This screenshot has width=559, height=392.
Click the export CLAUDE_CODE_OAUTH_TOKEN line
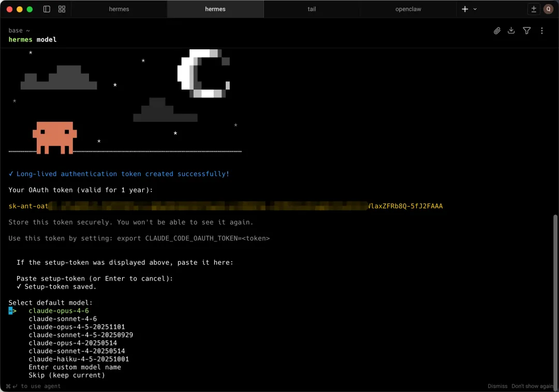[139, 238]
